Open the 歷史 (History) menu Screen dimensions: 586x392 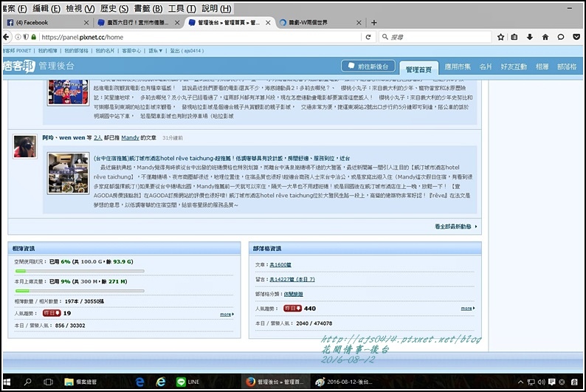pyautogui.click(x=109, y=8)
